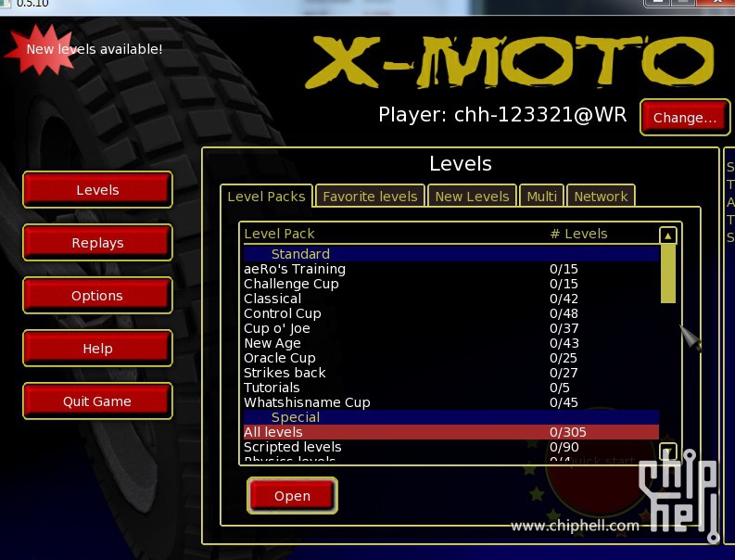Click the Open button for selected pack
Image resolution: width=735 pixels, height=560 pixels.
coord(292,496)
